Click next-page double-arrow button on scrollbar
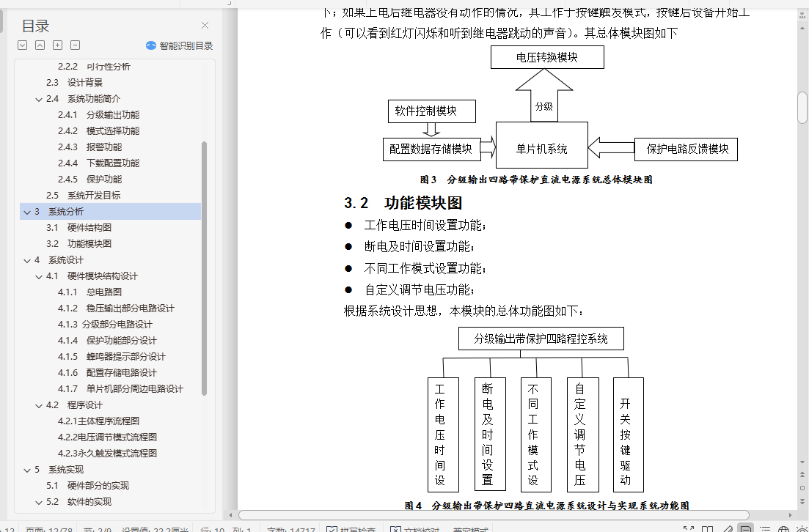 (x=802, y=500)
